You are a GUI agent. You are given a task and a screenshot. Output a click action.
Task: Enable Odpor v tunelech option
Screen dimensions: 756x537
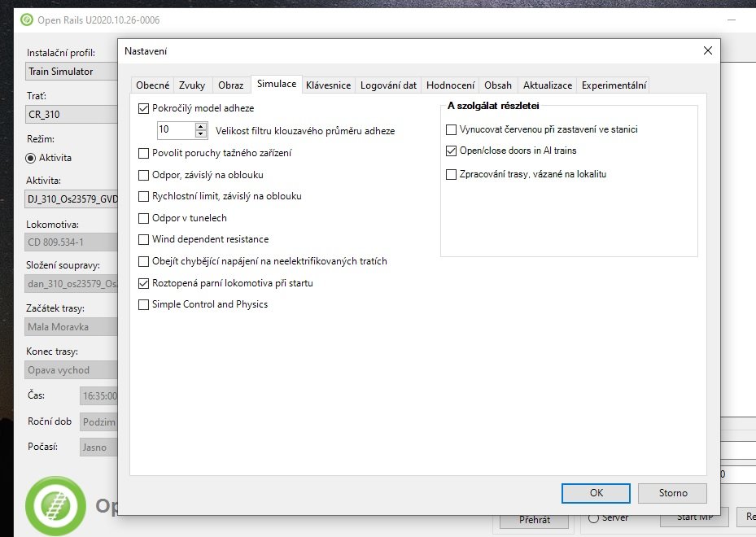click(144, 218)
